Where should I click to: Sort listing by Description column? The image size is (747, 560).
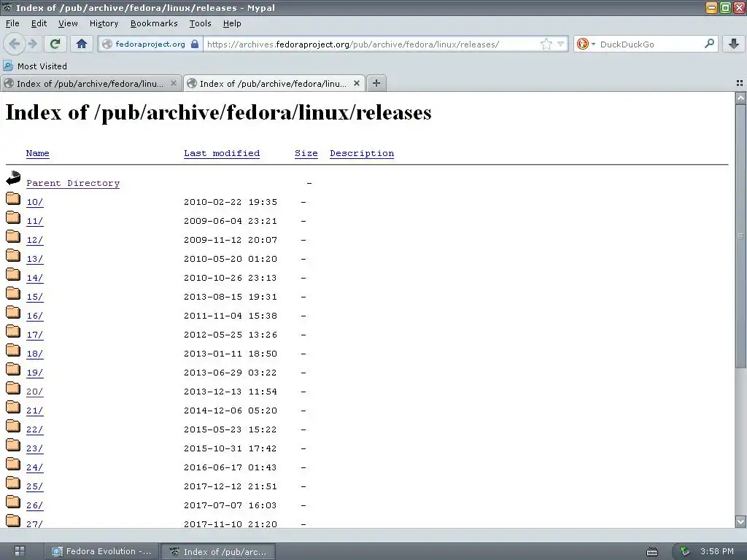tap(362, 153)
